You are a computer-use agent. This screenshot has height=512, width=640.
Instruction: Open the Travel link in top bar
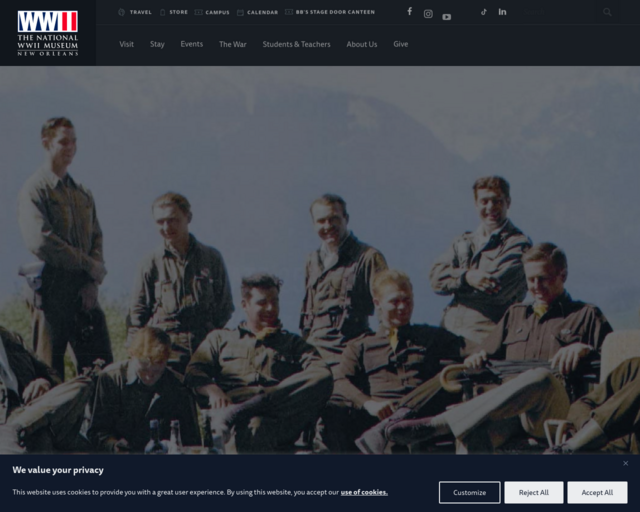coord(135,12)
